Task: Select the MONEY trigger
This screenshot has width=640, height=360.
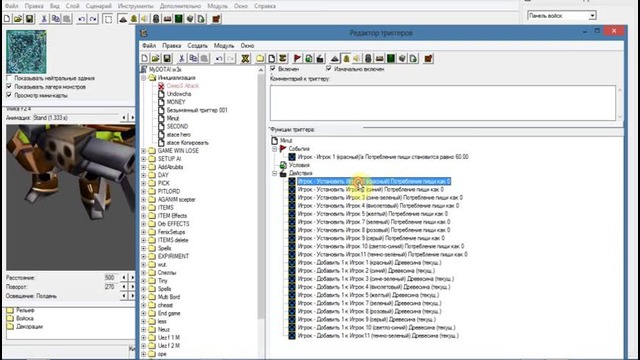Action: pyautogui.click(x=176, y=102)
